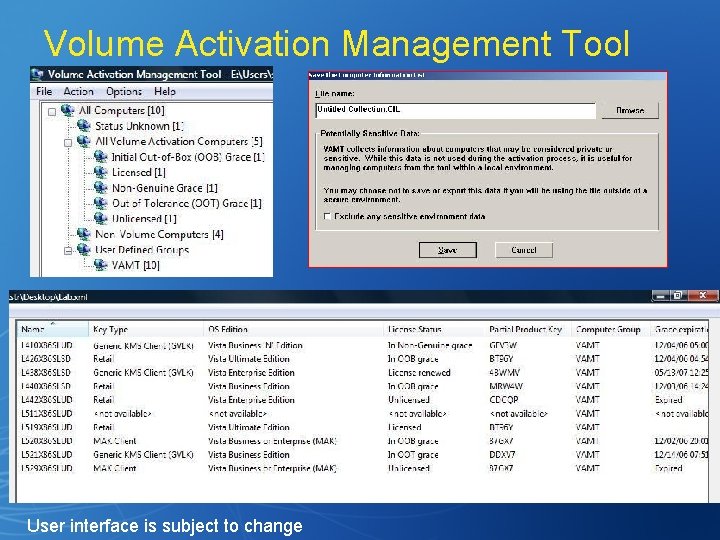Click the Non-Genuine Grace node icon
The width and height of the screenshot is (720, 540).
[101, 187]
